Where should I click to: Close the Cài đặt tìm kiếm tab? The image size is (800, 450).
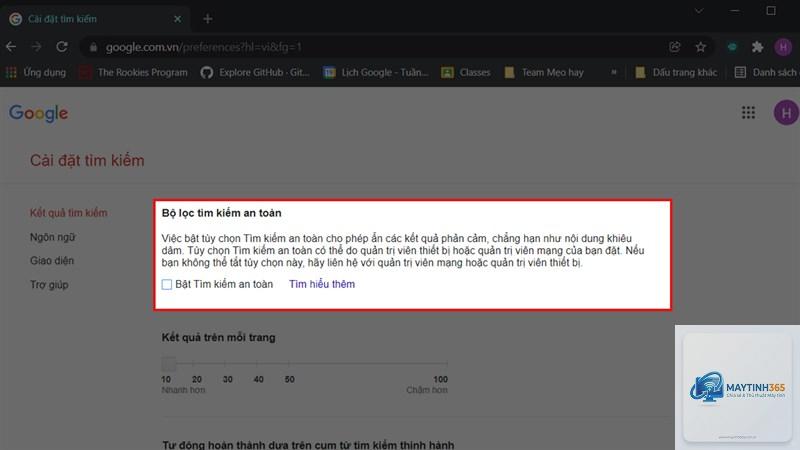(x=177, y=19)
